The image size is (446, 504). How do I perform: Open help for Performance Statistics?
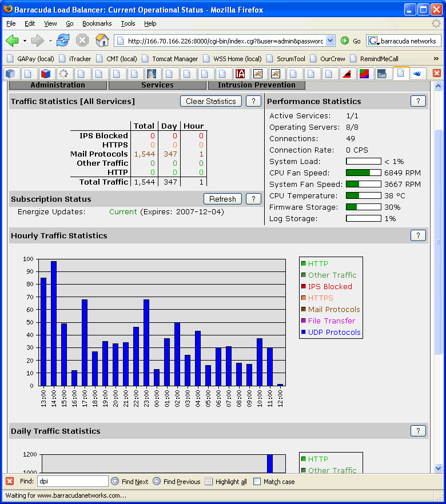point(418,101)
